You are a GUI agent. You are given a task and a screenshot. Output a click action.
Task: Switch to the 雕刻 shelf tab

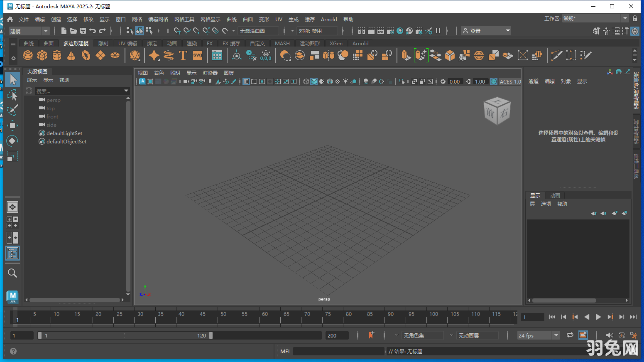pos(103,43)
